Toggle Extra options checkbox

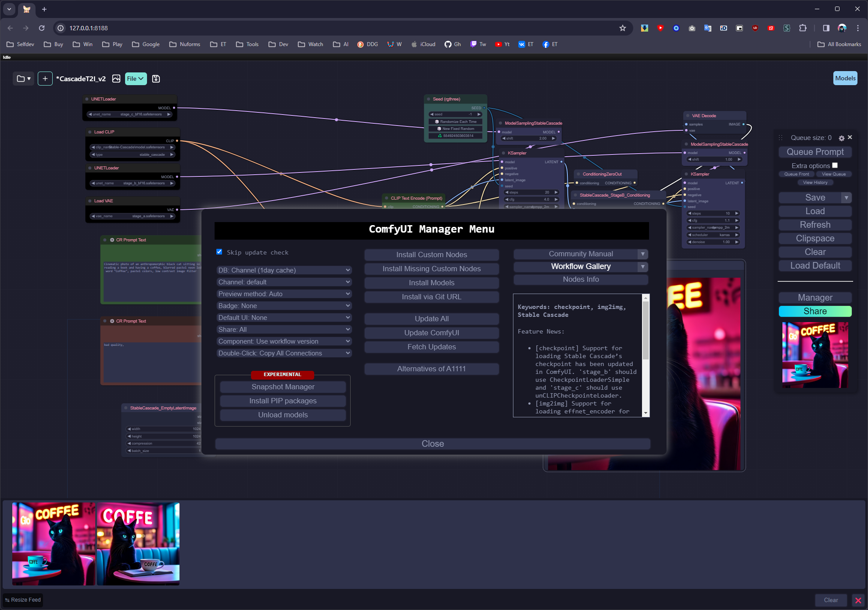[835, 165]
